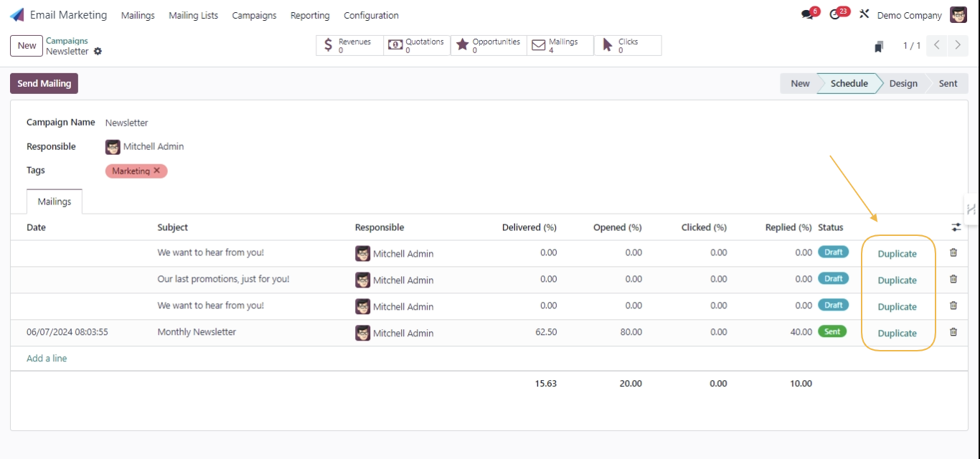Set campaign stage to Design
Viewport: 980px width, 459px height.
(903, 83)
